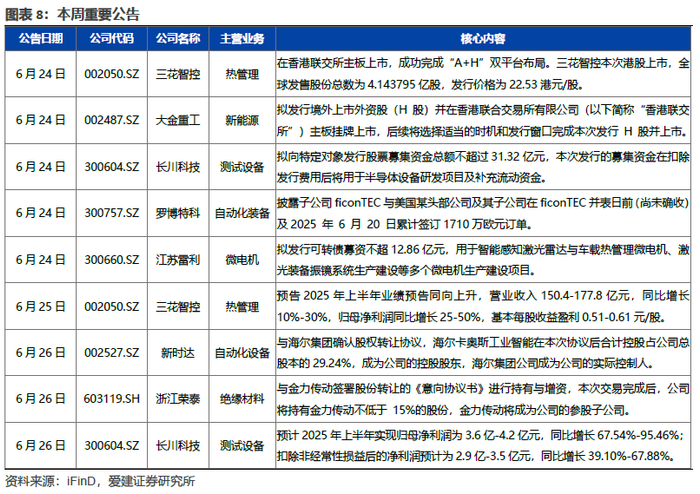Select the 核心内容 column header

pyautogui.click(x=483, y=39)
